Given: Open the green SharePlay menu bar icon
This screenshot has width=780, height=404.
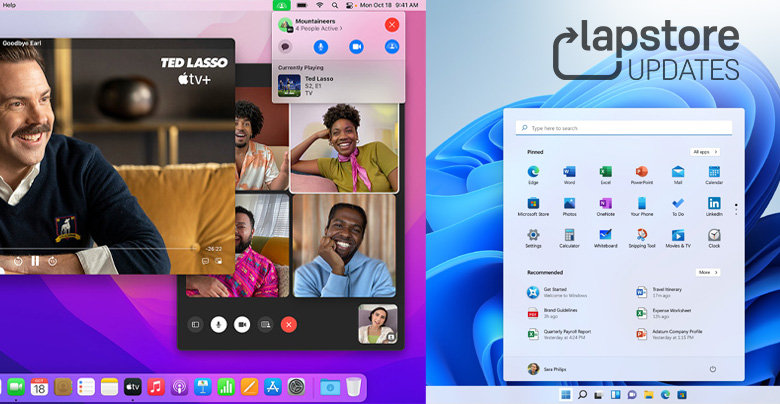Looking at the screenshot, I should [282, 5].
